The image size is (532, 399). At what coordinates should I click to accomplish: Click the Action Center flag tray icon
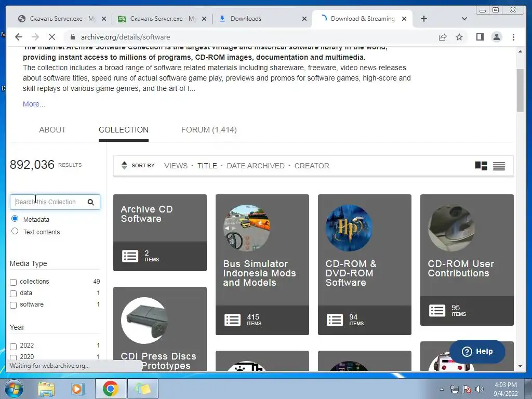pyautogui.click(x=467, y=389)
